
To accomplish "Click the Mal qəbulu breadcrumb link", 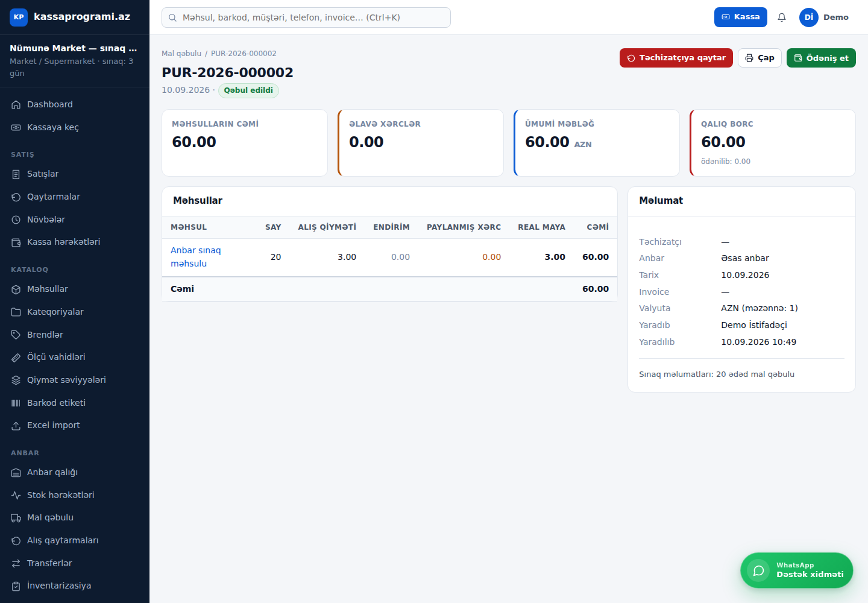I will (181, 54).
